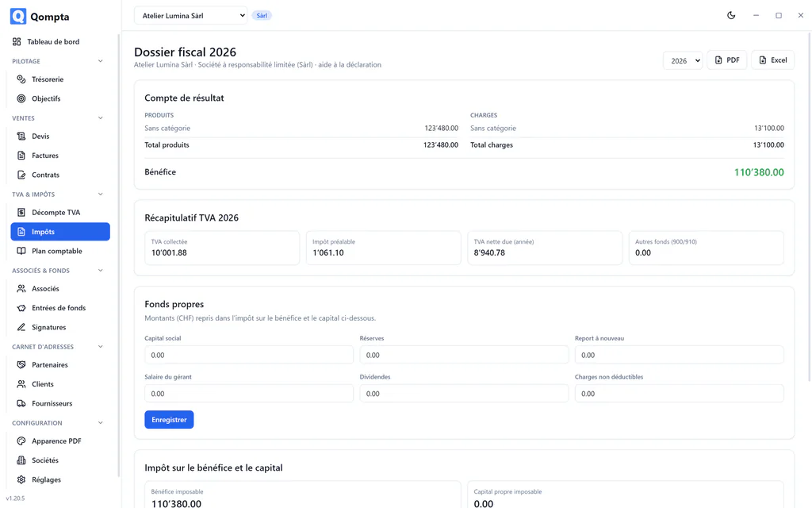Click the Plan comptable book icon

[21, 251]
